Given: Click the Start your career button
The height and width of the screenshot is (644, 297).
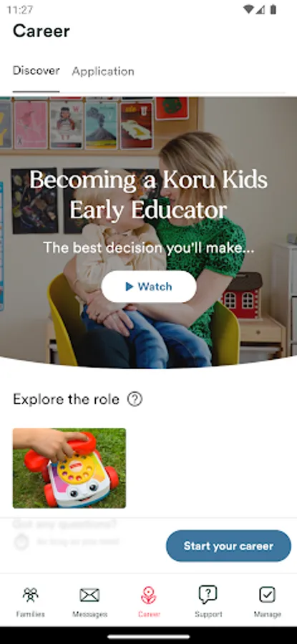Looking at the screenshot, I should point(228,546).
